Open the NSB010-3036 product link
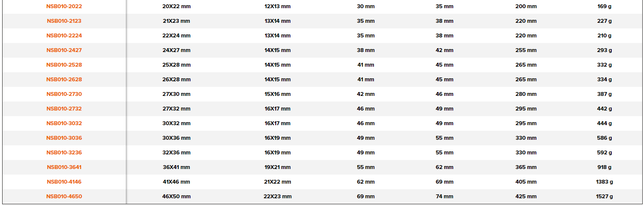Viewport: 644px width, 206px height. coord(64,138)
